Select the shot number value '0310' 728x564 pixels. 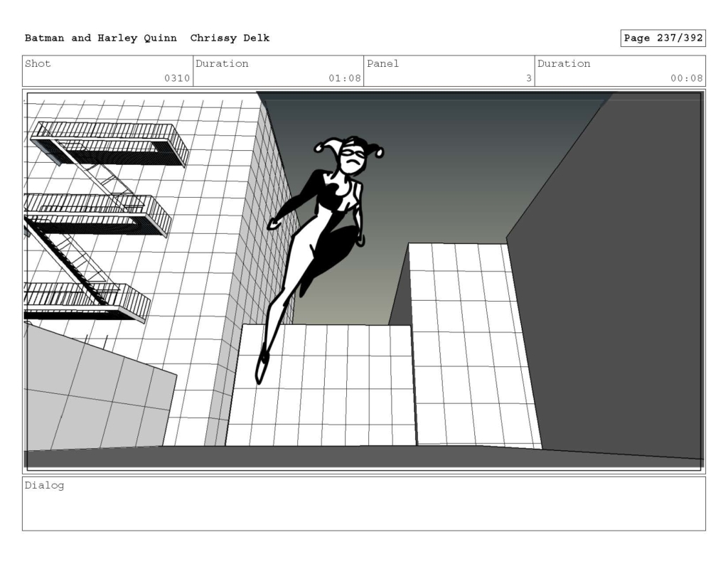[177, 78]
